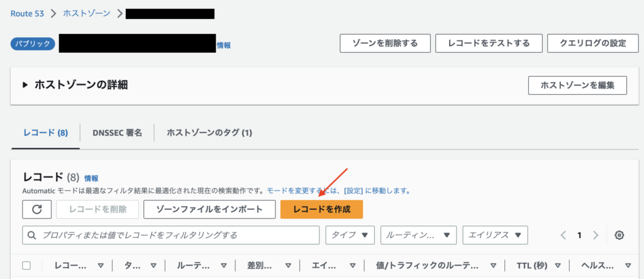The width and height of the screenshot is (644, 279).
Task: Go to the previous page arrow
Action: (x=563, y=235)
